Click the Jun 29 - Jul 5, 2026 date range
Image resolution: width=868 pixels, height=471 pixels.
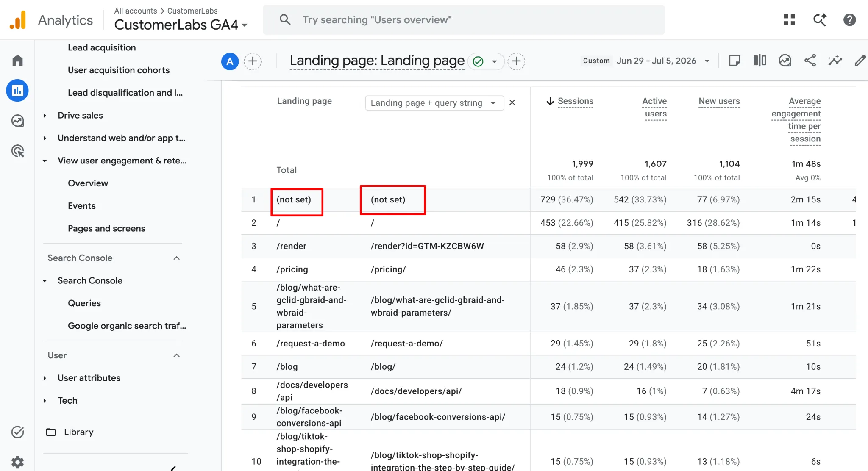click(656, 61)
